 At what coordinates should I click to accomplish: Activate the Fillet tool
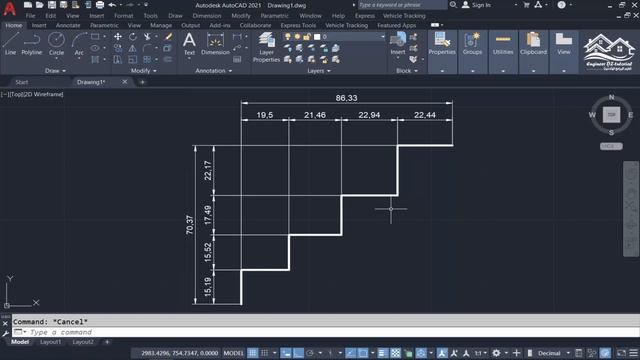pyautogui.click(x=147, y=48)
